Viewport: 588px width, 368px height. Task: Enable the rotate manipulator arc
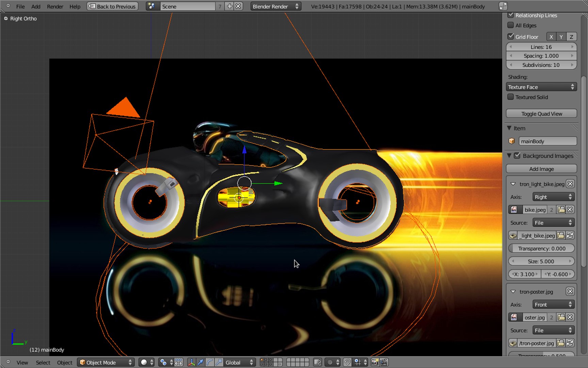(x=210, y=362)
